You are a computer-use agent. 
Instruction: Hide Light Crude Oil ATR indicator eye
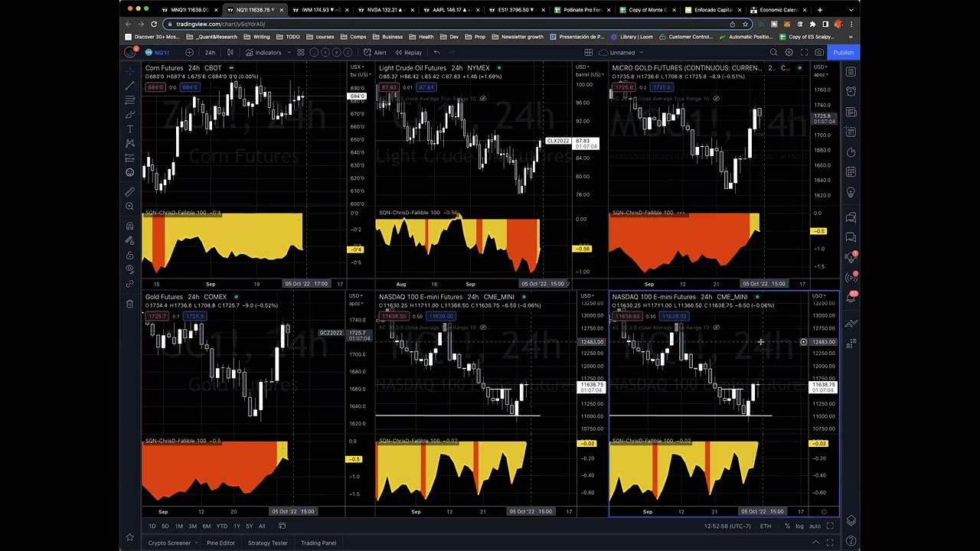coord(482,99)
